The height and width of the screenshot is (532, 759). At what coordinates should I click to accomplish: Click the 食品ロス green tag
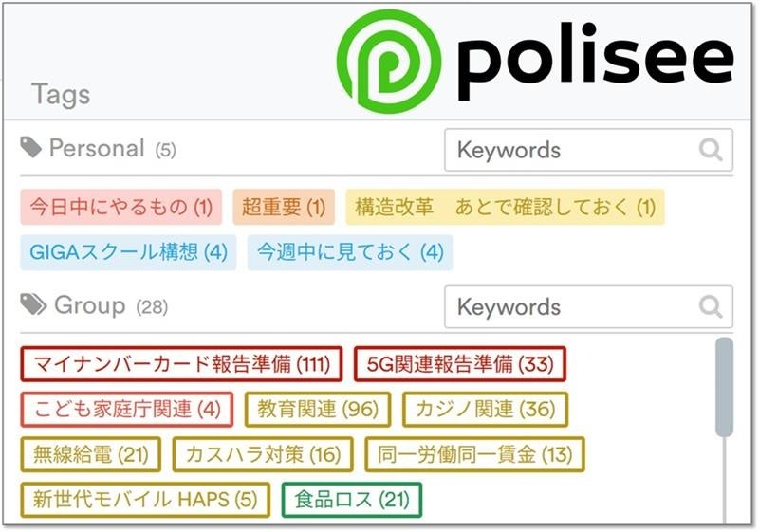point(351,500)
